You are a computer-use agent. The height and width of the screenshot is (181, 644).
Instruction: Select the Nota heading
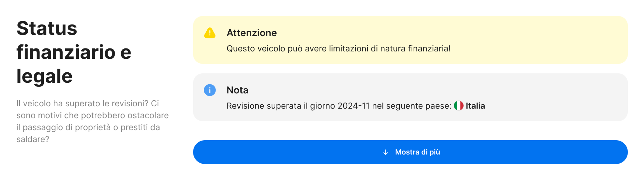[237, 90]
